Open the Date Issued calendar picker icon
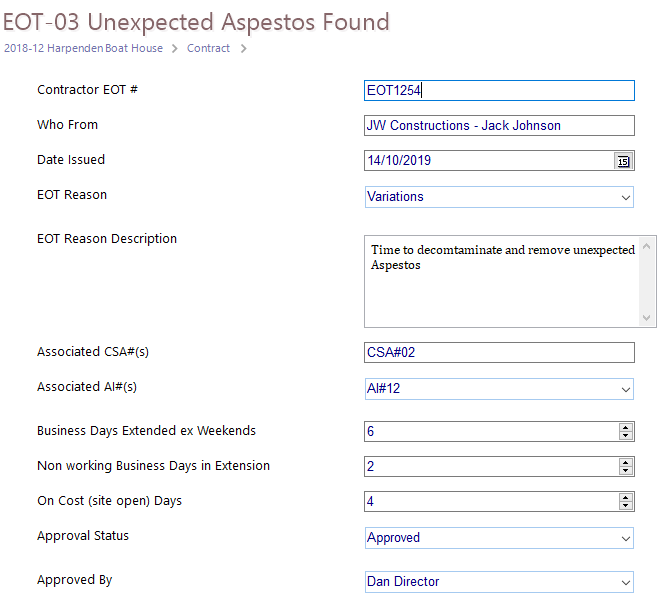This screenshot has width=661, height=598. [623, 161]
